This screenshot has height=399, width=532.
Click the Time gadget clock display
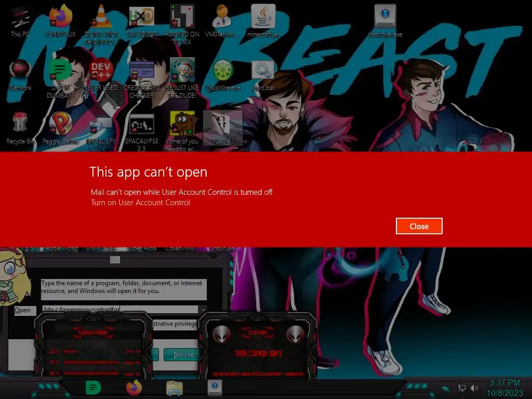(x=258, y=353)
